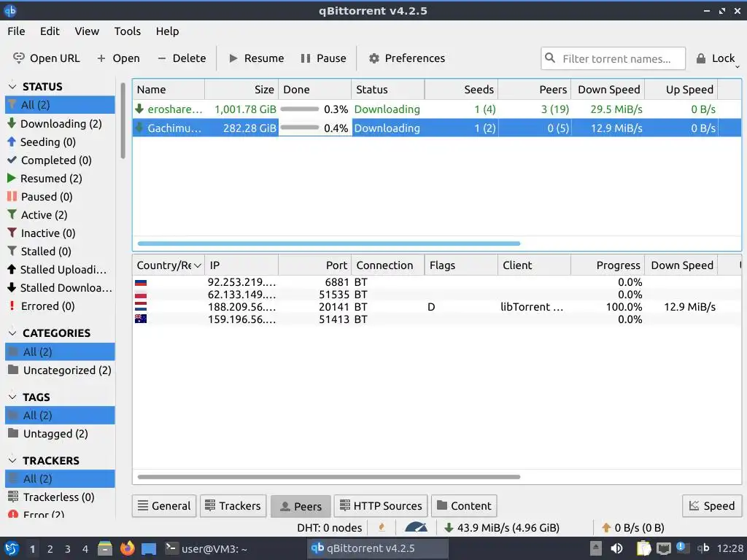The width and height of the screenshot is (747, 560).
Task: Sort peers by Country/Region column
Action: pyautogui.click(x=169, y=265)
